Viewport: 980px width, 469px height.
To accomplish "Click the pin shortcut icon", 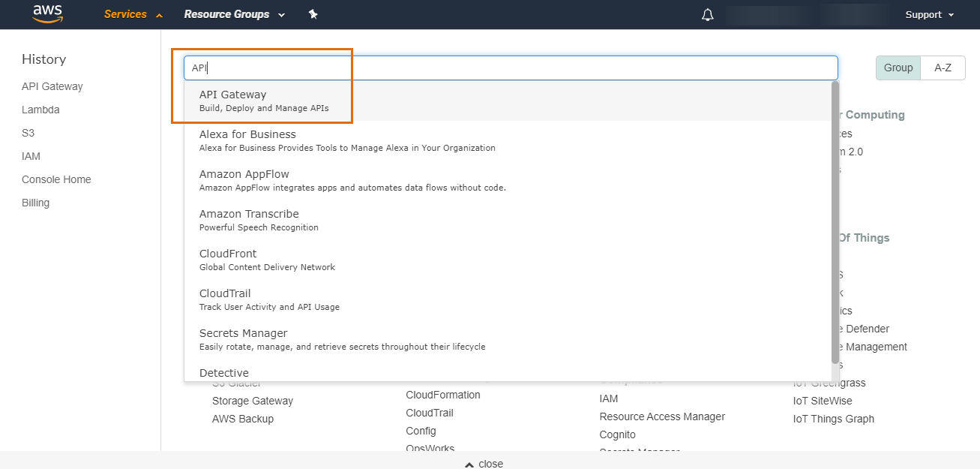I will tap(313, 14).
